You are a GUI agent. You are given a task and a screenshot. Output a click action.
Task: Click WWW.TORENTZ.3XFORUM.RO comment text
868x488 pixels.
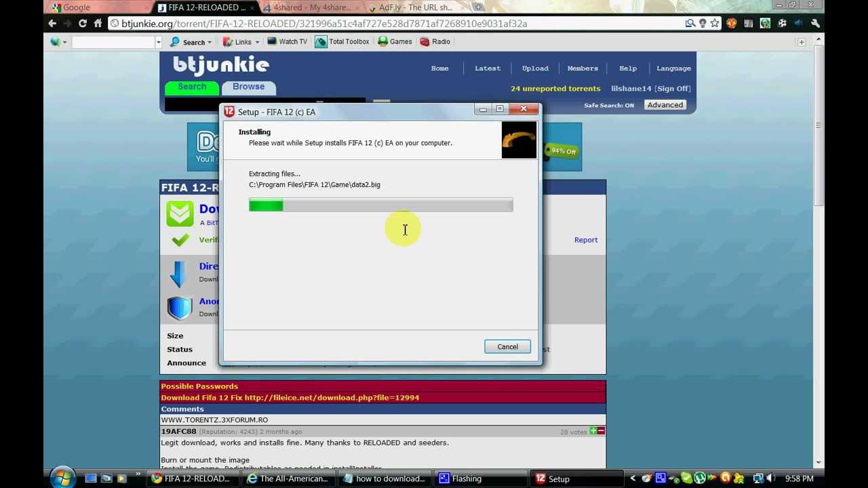click(x=214, y=420)
